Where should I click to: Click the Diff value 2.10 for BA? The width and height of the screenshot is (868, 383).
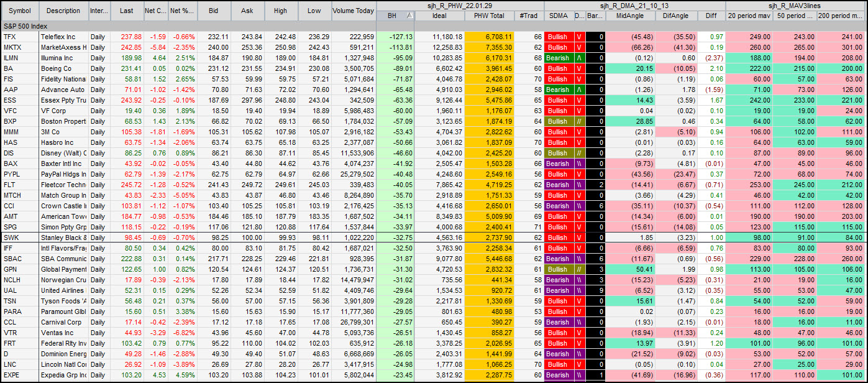pos(711,68)
